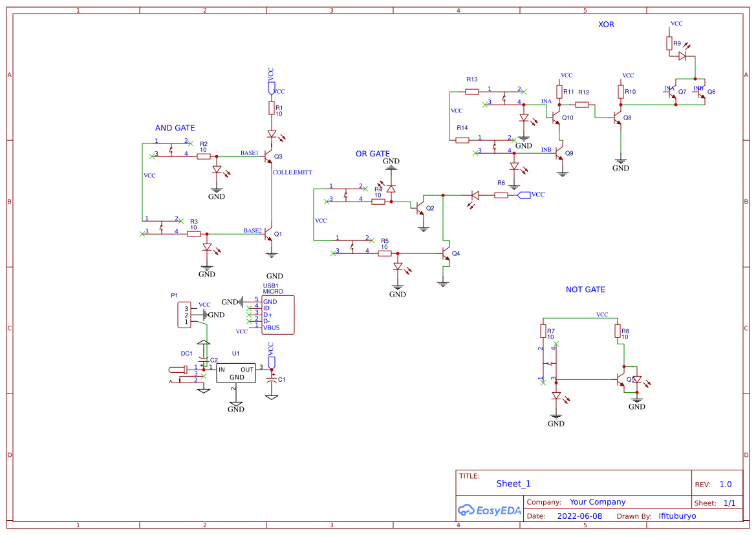Click the "Sheet_1" title text
Screen dimensions: 756x535
(x=513, y=484)
